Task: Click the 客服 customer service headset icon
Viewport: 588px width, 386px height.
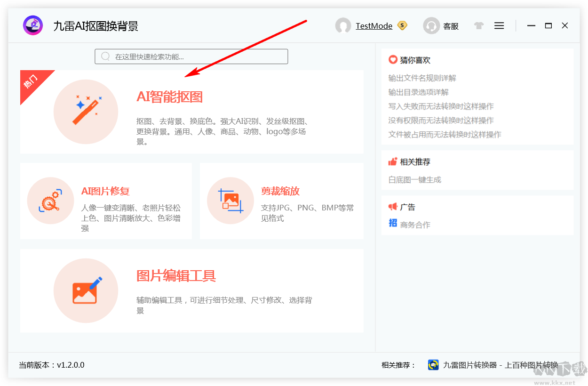Action: [x=431, y=26]
